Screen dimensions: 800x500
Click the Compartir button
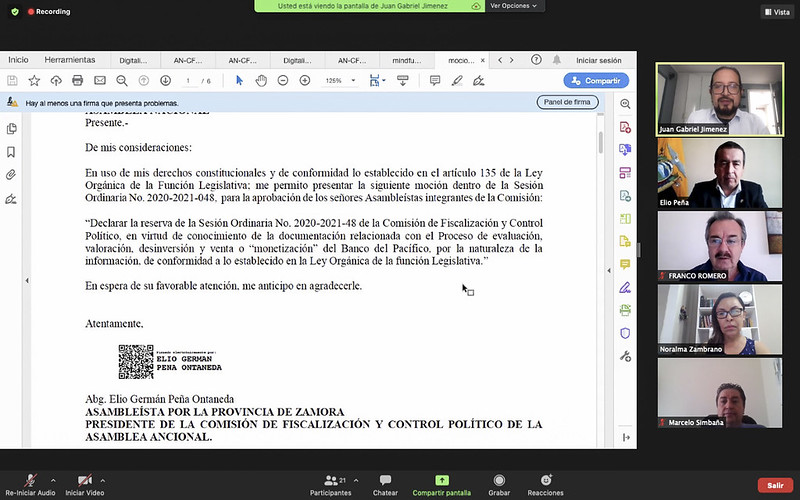pos(596,81)
